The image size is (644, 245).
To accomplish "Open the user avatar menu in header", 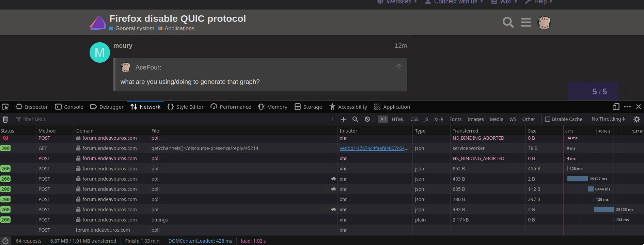I will pos(544,22).
